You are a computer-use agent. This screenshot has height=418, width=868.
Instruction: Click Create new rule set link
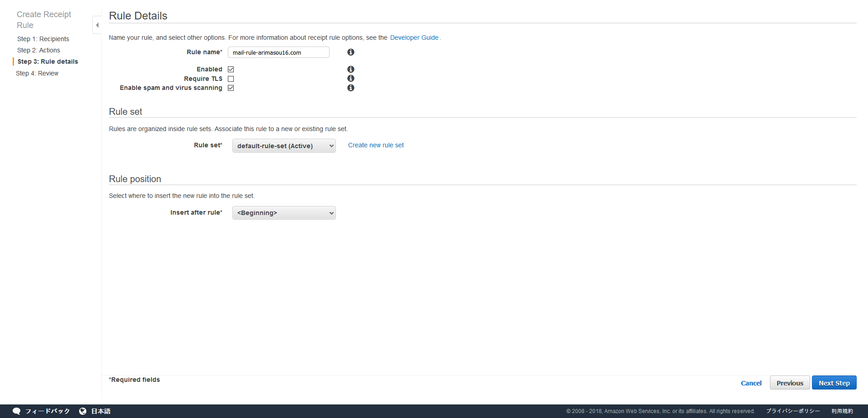(376, 145)
